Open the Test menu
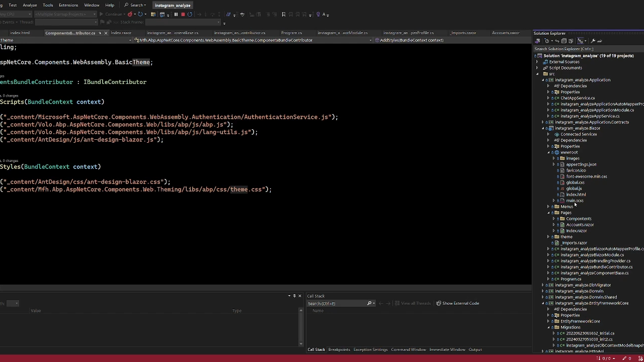 pos(13,5)
